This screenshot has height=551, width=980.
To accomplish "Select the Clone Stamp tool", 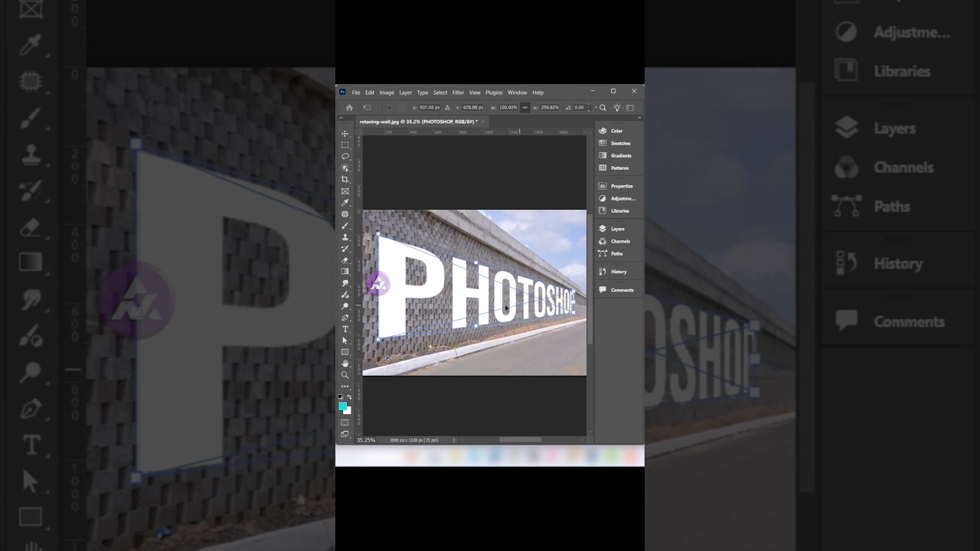I will pyautogui.click(x=345, y=237).
